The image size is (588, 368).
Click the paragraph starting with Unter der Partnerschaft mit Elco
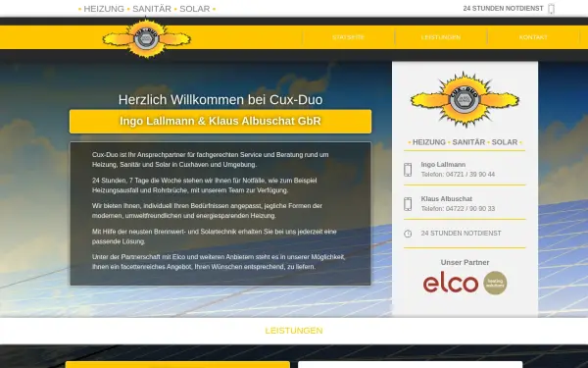coord(219,262)
